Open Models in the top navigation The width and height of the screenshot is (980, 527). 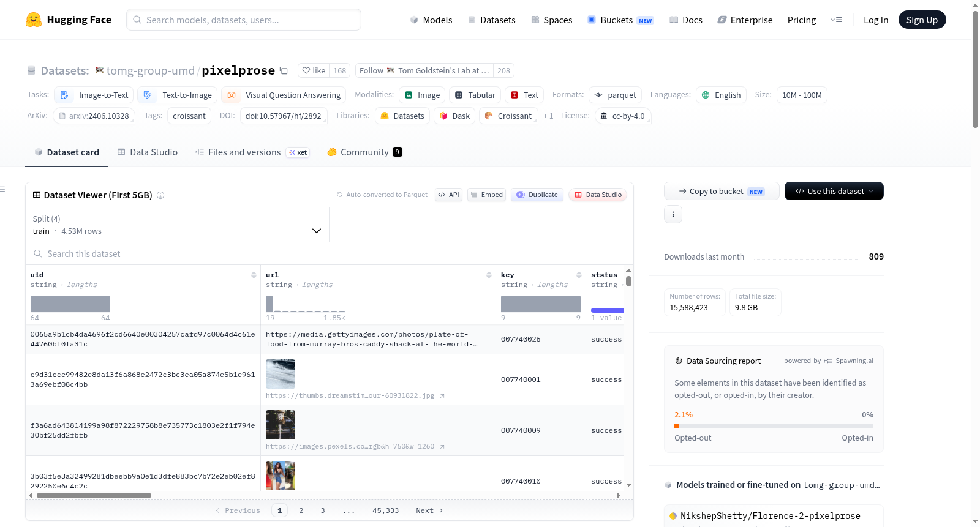click(431, 20)
